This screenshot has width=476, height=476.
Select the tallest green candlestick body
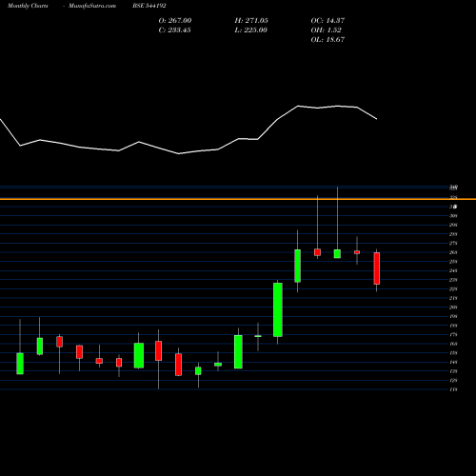[x=278, y=309]
